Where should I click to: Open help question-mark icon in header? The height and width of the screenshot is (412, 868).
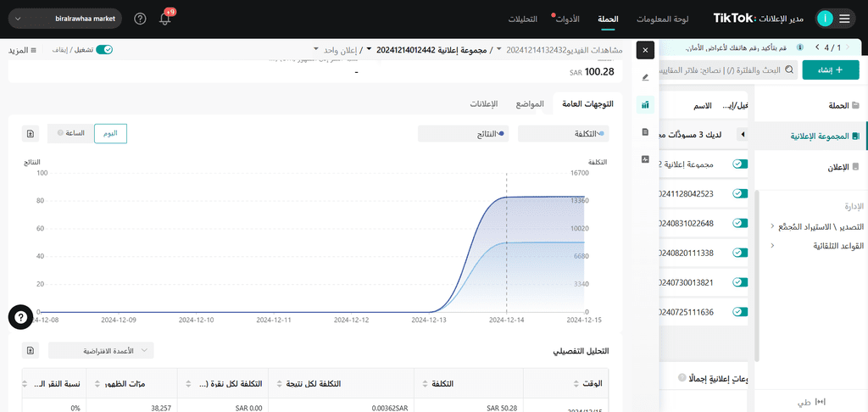click(140, 19)
